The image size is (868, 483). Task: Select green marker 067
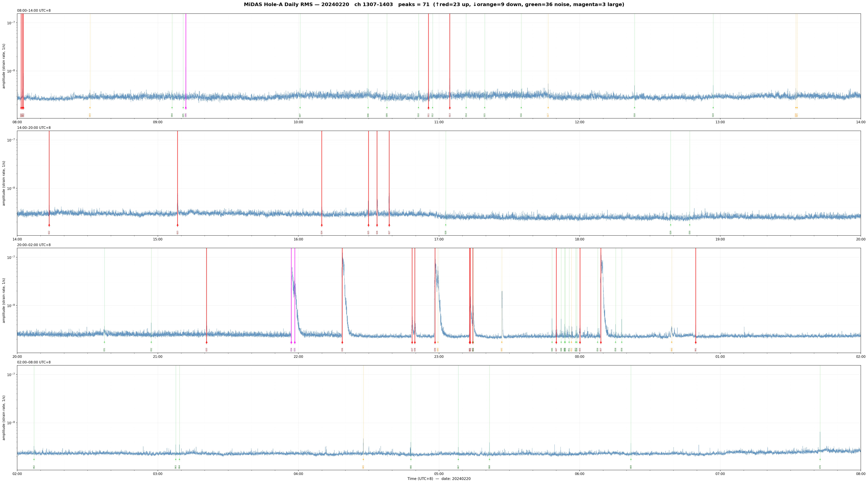458,459
